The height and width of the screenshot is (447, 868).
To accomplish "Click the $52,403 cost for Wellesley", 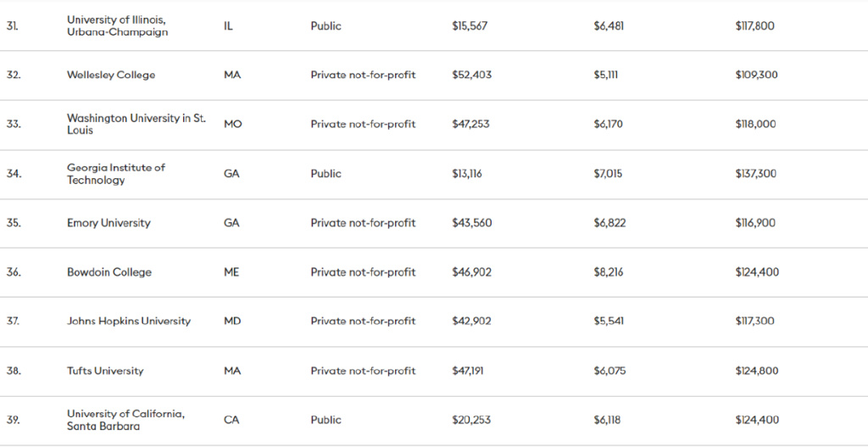I will pyautogui.click(x=471, y=75).
